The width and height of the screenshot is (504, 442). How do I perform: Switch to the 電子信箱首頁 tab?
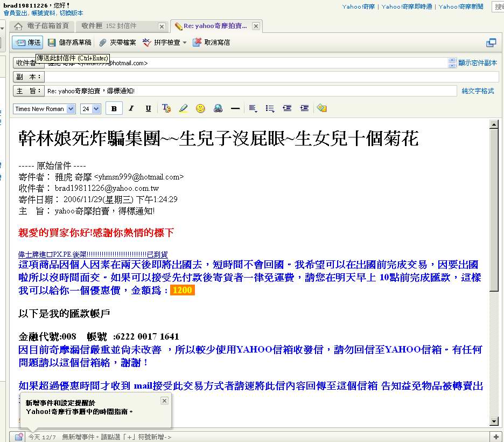pyautogui.click(x=42, y=26)
